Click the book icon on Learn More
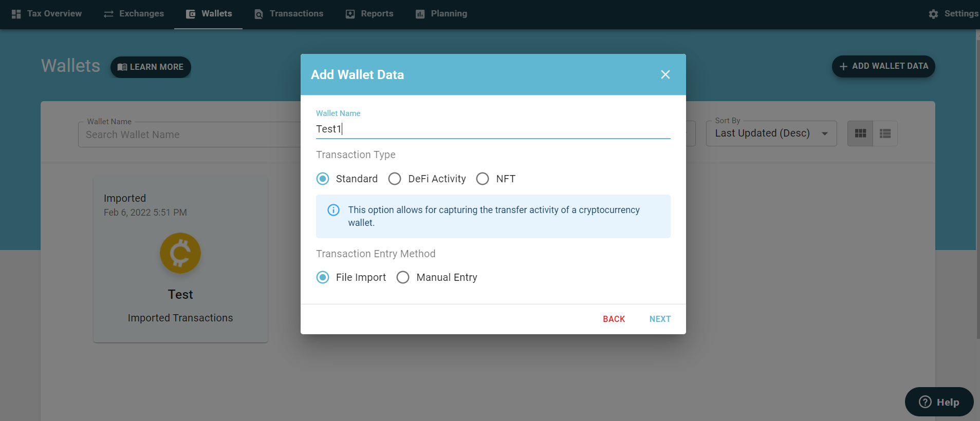The height and width of the screenshot is (421, 980). pos(122,67)
